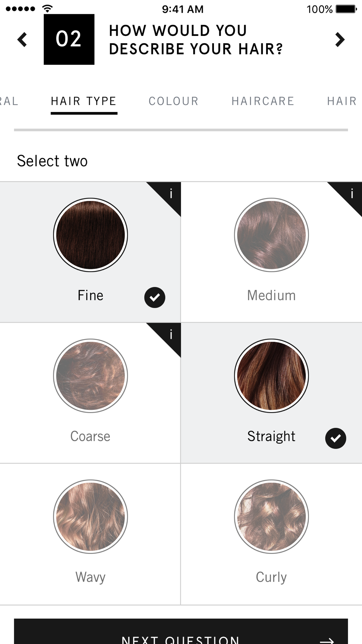Open info for Medium hair type

pyautogui.click(x=351, y=194)
